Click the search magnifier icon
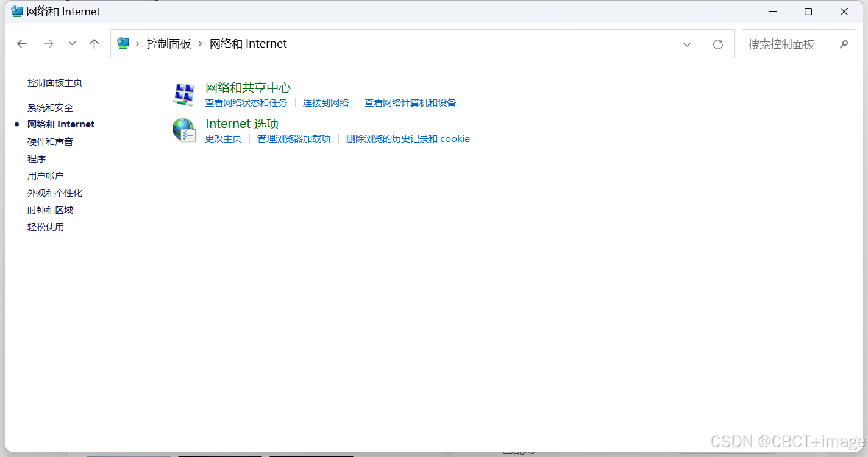 844,44
